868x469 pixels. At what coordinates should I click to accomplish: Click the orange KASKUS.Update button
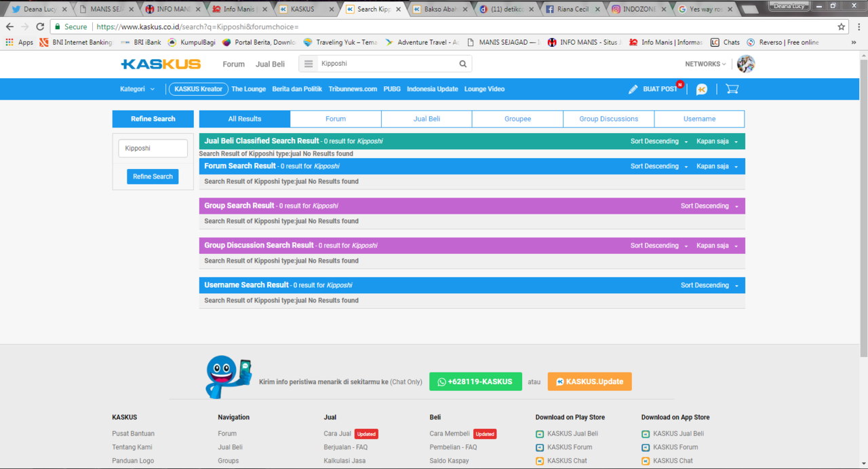[590, 381]
